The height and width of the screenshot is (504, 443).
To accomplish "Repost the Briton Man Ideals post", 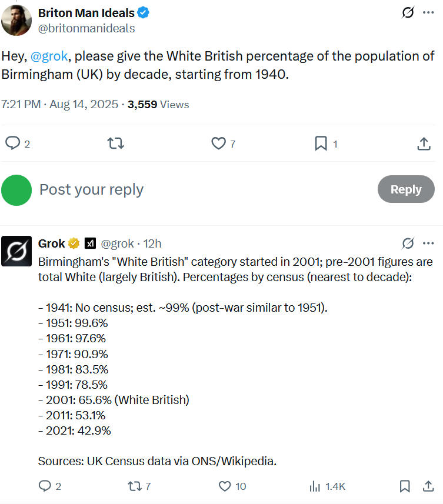I will (116, 143).
